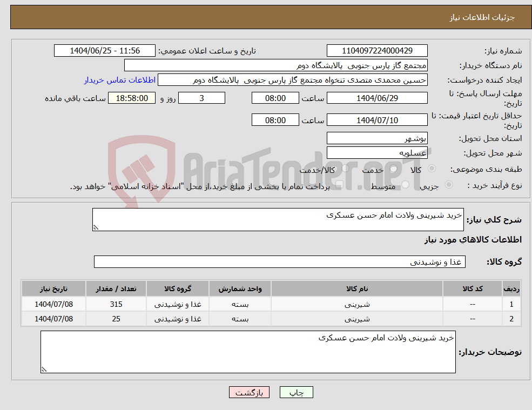The image size is (532, 410).
Task: Click the نام کالا column header
Action: 357,289
